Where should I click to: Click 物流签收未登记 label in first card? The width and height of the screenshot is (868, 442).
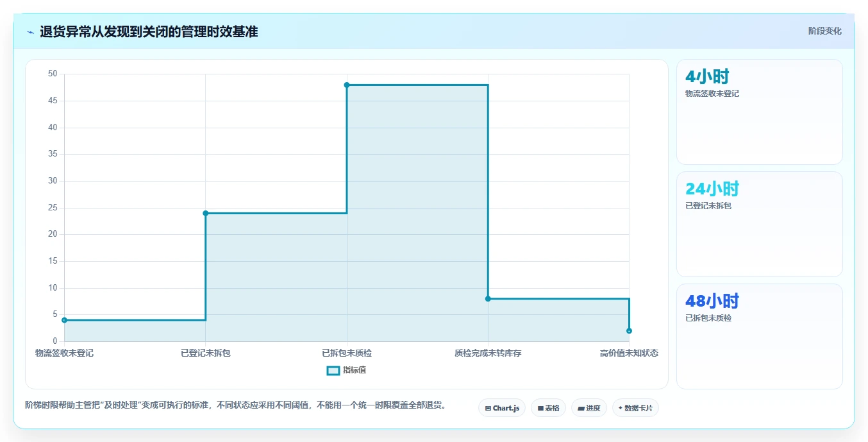coord(712,94)
